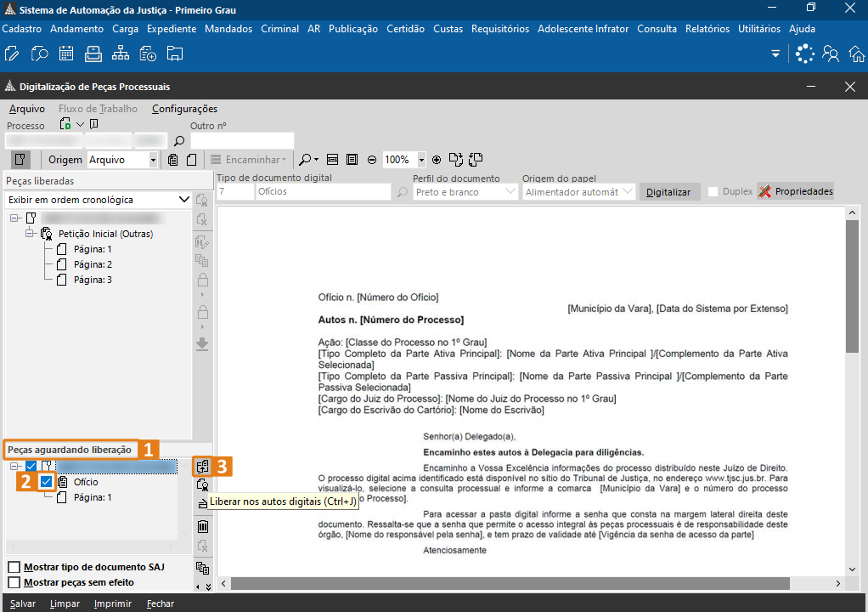Enable Mostrar peças sem efeito
The height and width of the screenshot is (612, 868).
tap(14, 582)
